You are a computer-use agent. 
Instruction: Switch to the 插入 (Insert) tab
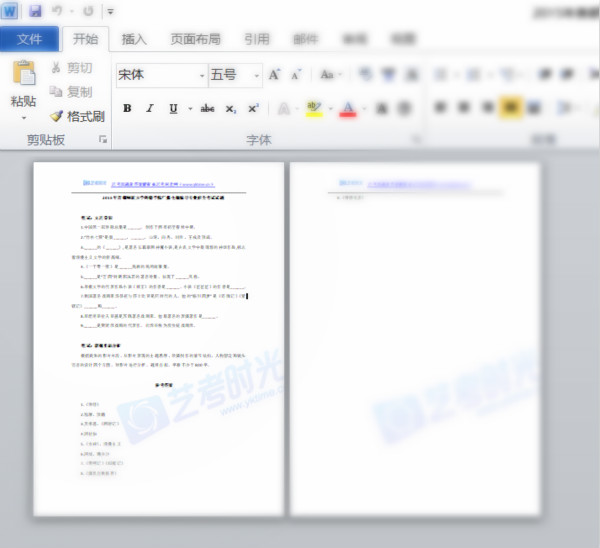pos(134,39)
